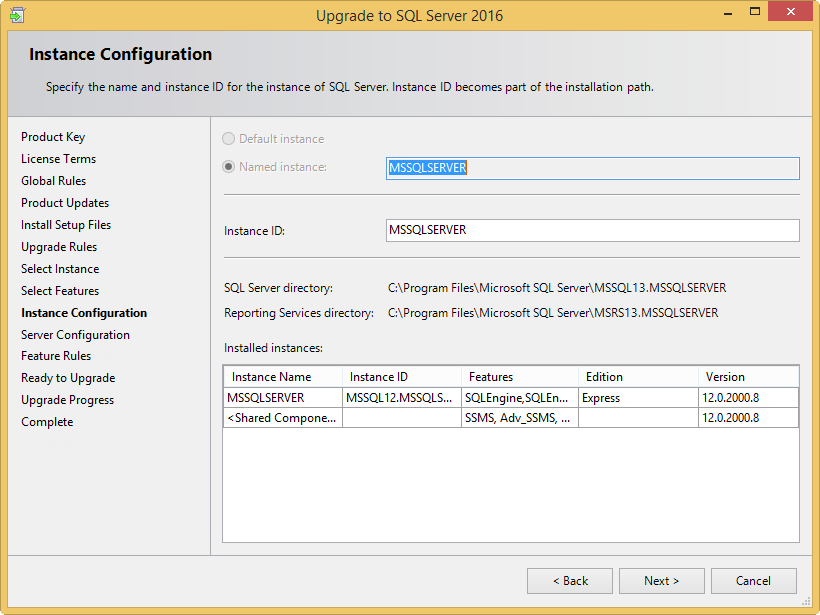Viewport: 820px width, 615px height.
Task: Select the Named instance radio button
Action: [228, 167]
